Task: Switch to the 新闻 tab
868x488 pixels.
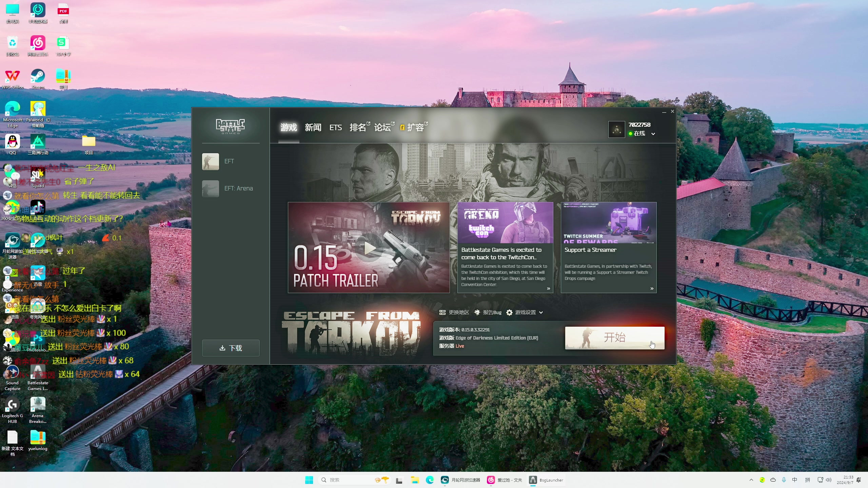Action: tap(313, 127)
